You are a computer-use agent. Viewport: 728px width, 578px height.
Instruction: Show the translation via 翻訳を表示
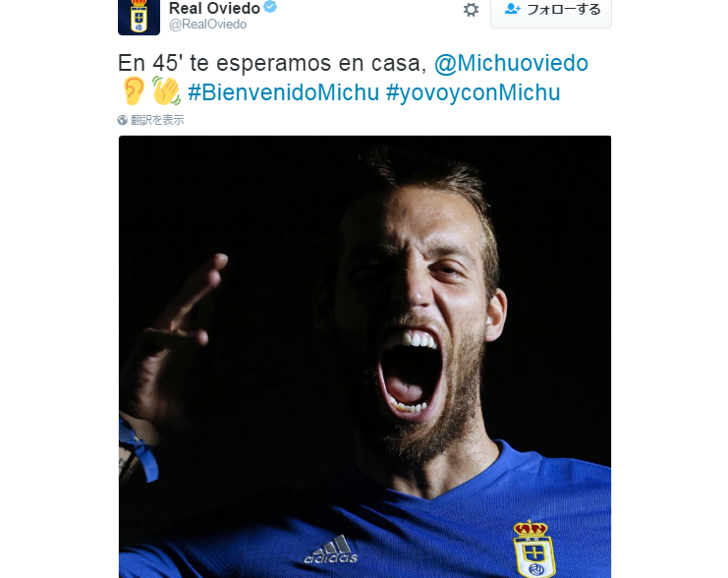point(157,120)
